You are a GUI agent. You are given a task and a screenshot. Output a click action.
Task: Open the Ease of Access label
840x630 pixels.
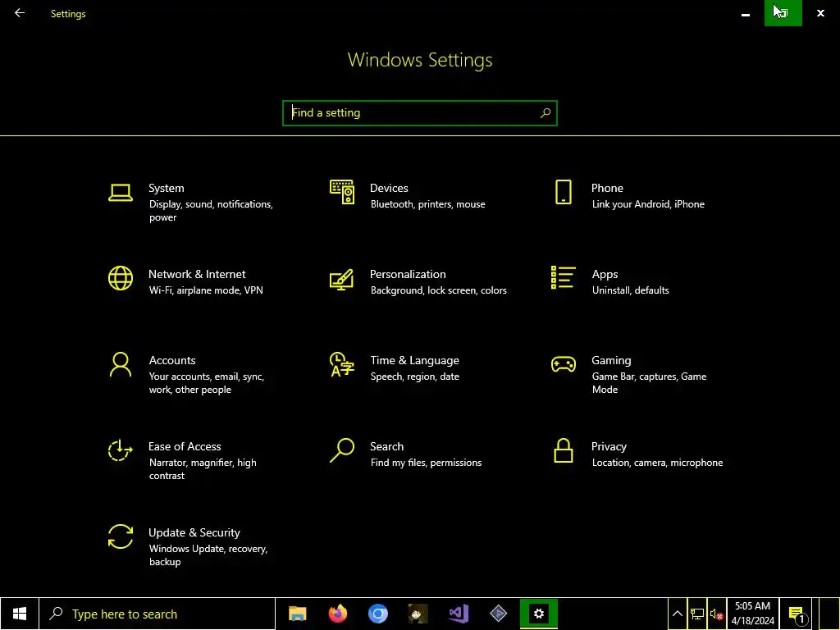pyautogui.click(x=185, y=447)
